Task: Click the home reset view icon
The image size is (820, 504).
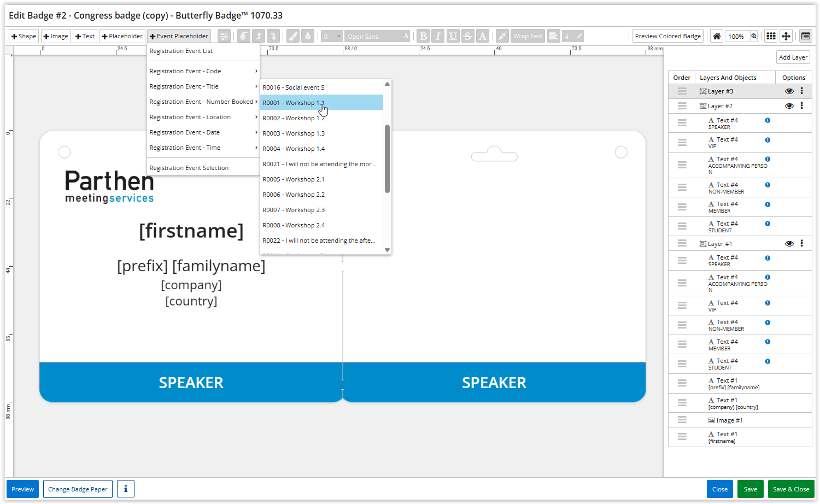Action: click(716, 36)
